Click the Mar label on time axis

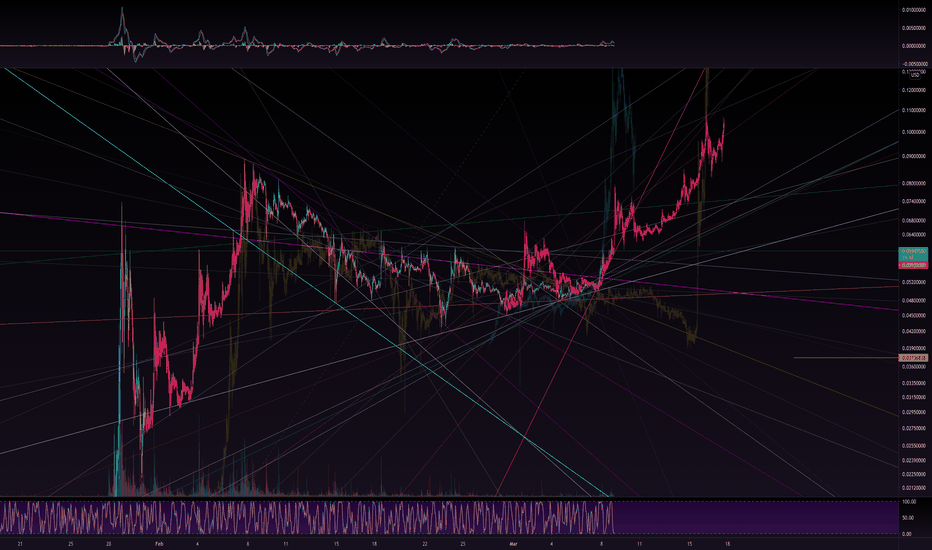tap(512, 543)
